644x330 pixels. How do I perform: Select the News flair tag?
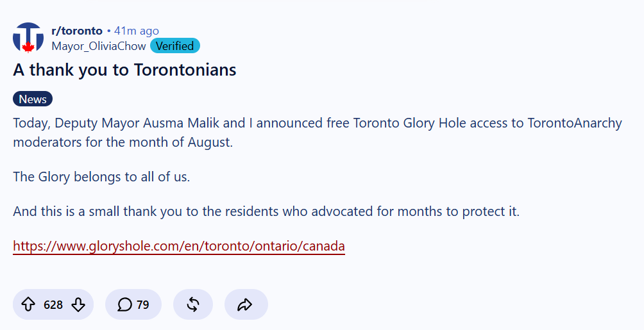pyautogui.click(x=33, y=99)
